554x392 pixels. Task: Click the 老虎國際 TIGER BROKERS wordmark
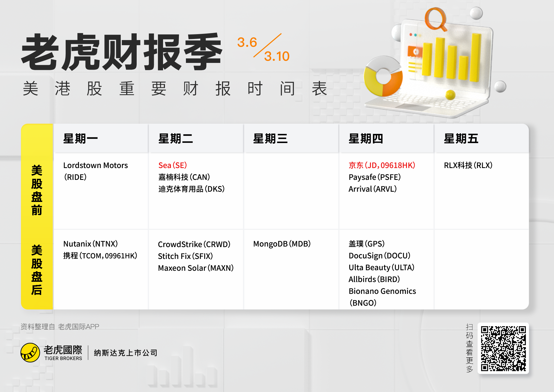tap(63, 353)
